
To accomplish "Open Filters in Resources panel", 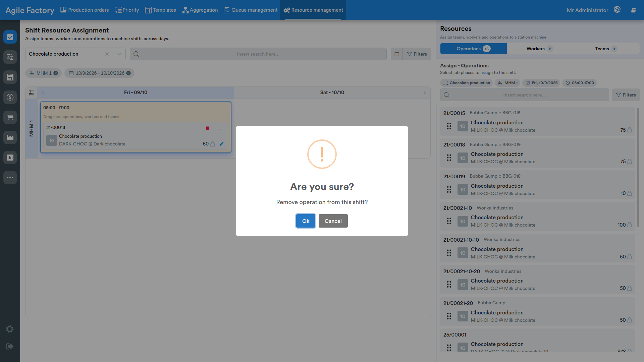I will [626, 95].
